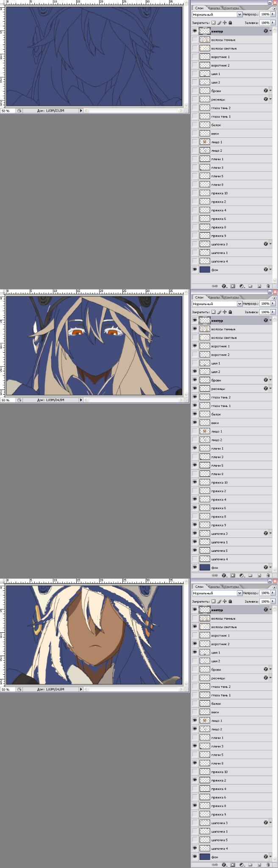The image size is (278, 868).
Task: Expand effects arrow on 'шапочка 3', orange-eyed document's panel
Action: tap(270, 534)
